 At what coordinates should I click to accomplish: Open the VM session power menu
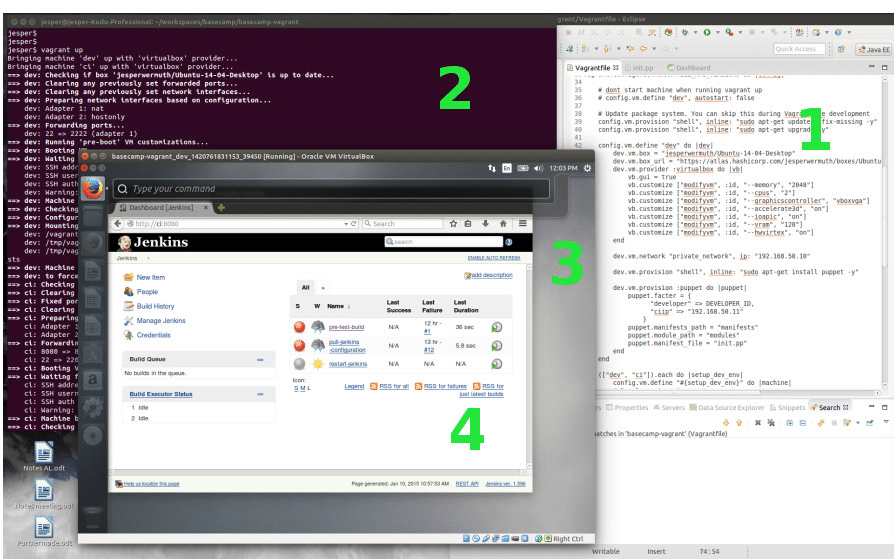587,168
